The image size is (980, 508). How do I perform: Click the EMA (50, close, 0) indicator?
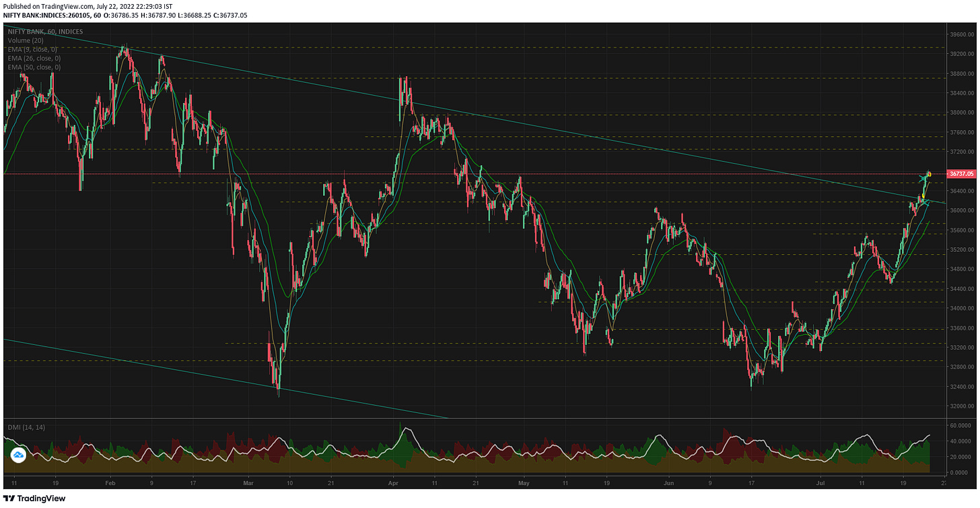(x=32, y=67)
